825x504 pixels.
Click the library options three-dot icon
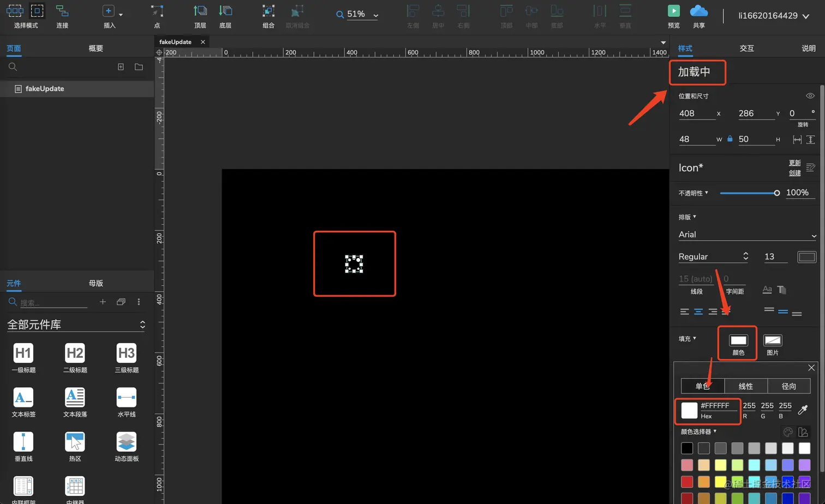tap(139, 302)
